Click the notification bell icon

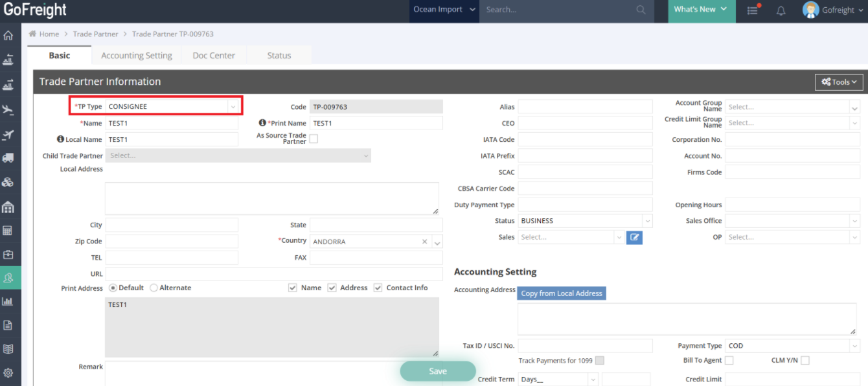pyautogui.click(x=781, y=10)
